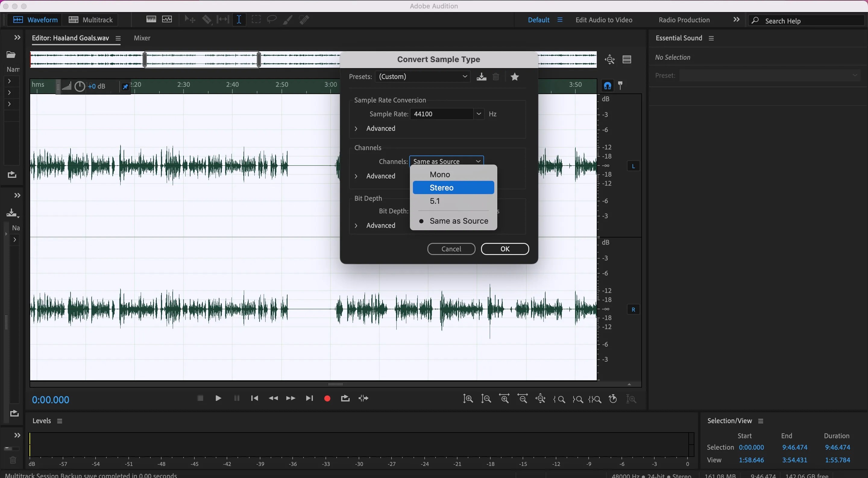Toggle the favorite star in Convert Sample Type

pyautogui.click(x=515, y=77)
